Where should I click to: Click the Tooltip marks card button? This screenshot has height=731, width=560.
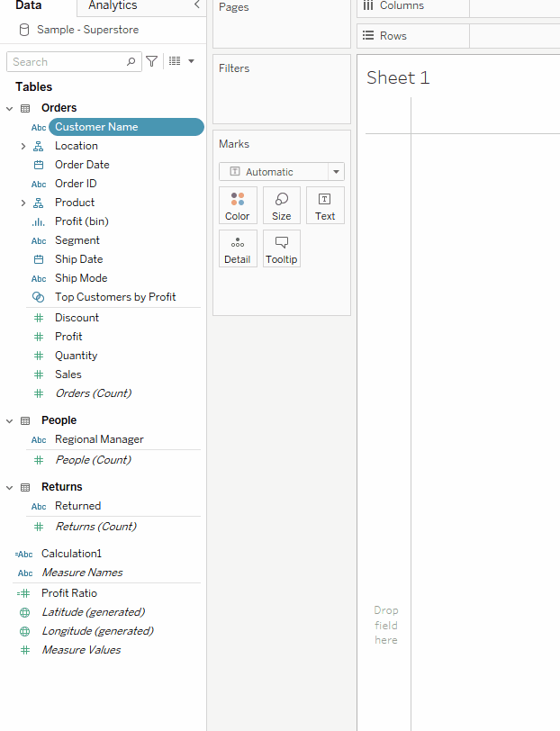(282, 248)
